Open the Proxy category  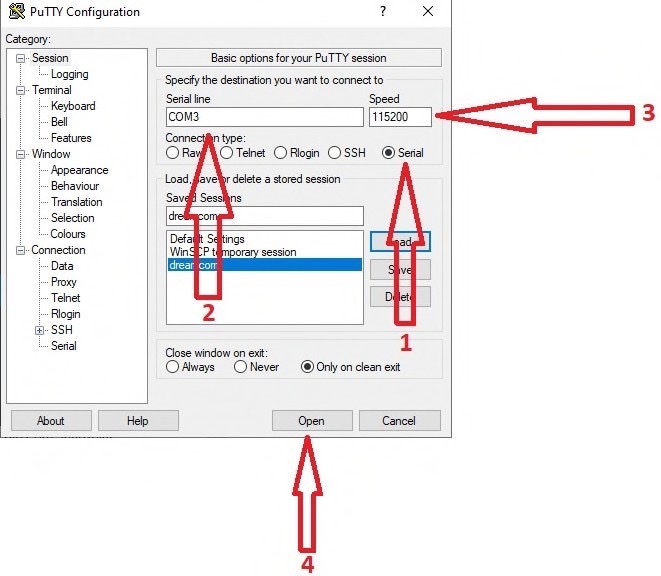(64, 282)
